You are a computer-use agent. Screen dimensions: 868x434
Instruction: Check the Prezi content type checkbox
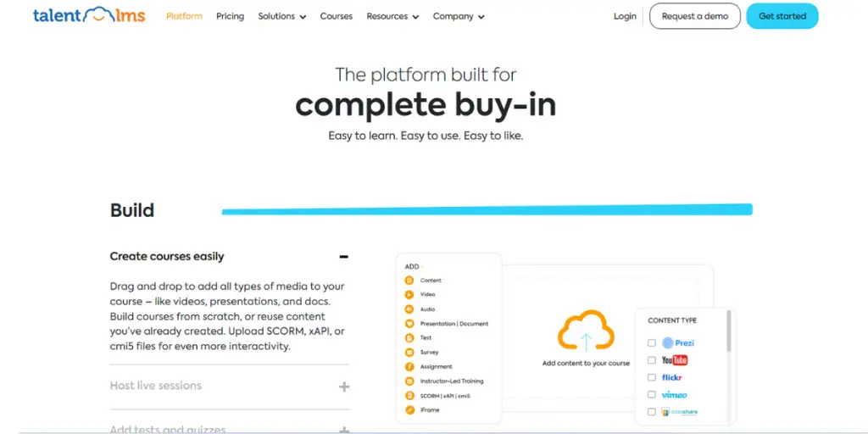click(652, 343)
